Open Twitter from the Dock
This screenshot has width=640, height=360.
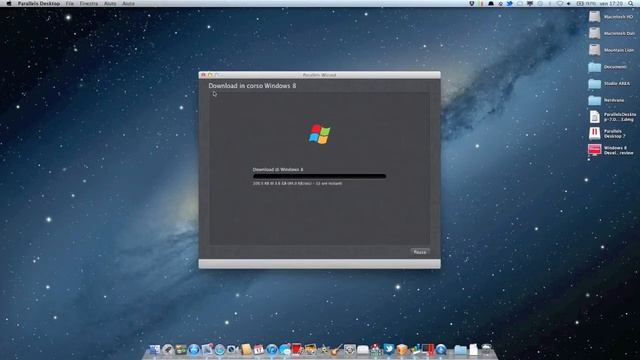pos(389,349)
